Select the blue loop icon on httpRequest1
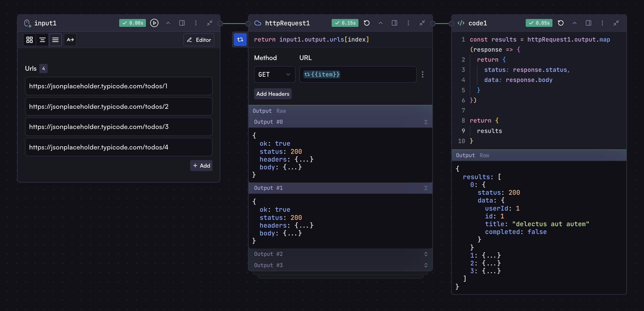Image resolution: width=644 pixels, height=311 pixels. click(240, 40)
